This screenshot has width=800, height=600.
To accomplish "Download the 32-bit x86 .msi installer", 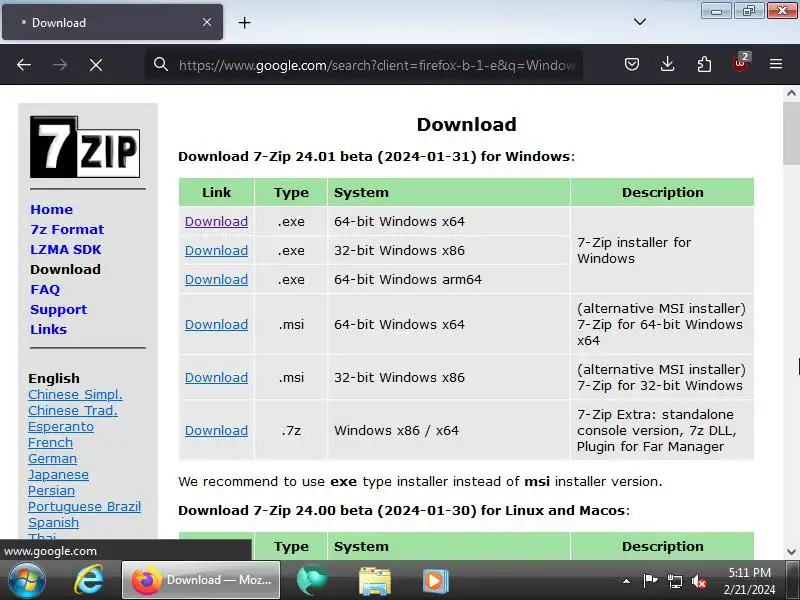I will pos(216,378).
